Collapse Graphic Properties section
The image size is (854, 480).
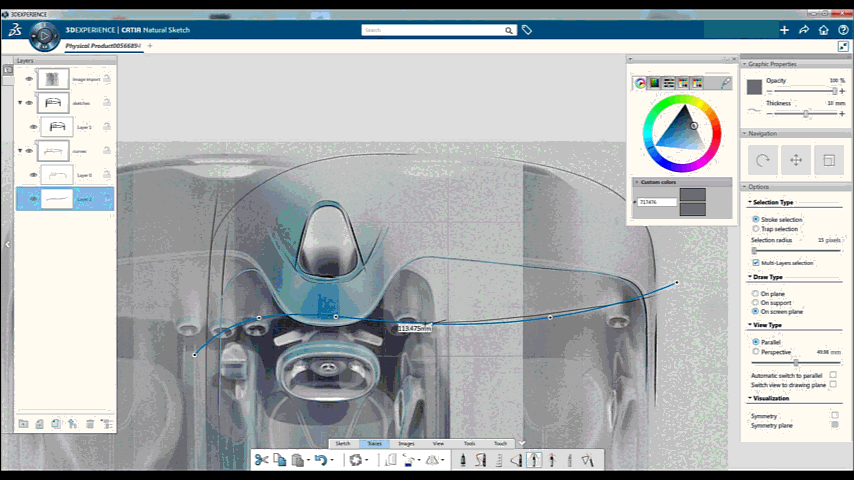pos(745,64)
